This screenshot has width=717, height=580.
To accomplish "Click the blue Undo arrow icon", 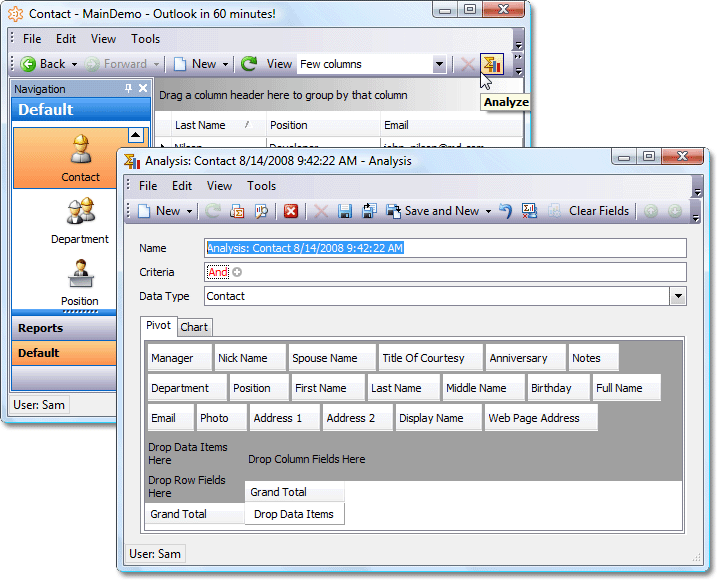I will (x=506, y=211).
